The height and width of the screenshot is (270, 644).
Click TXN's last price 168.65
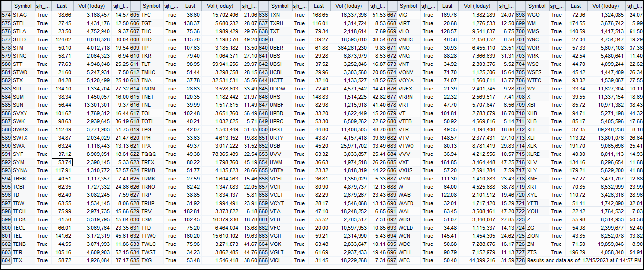point(320,15)
